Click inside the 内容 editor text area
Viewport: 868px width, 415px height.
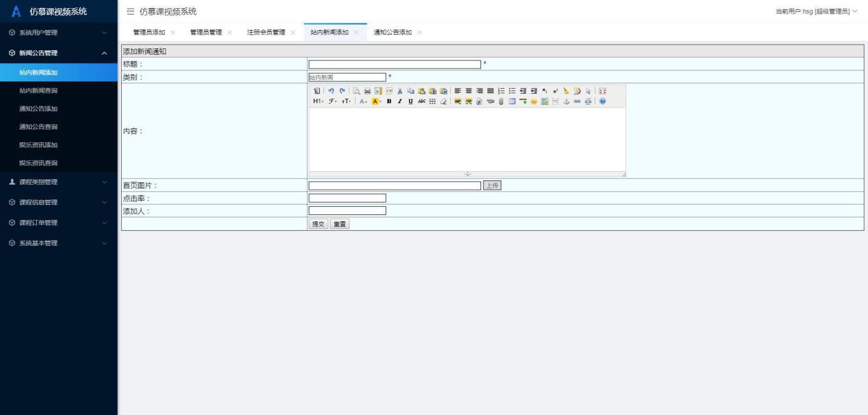click(x=467, y=139)
